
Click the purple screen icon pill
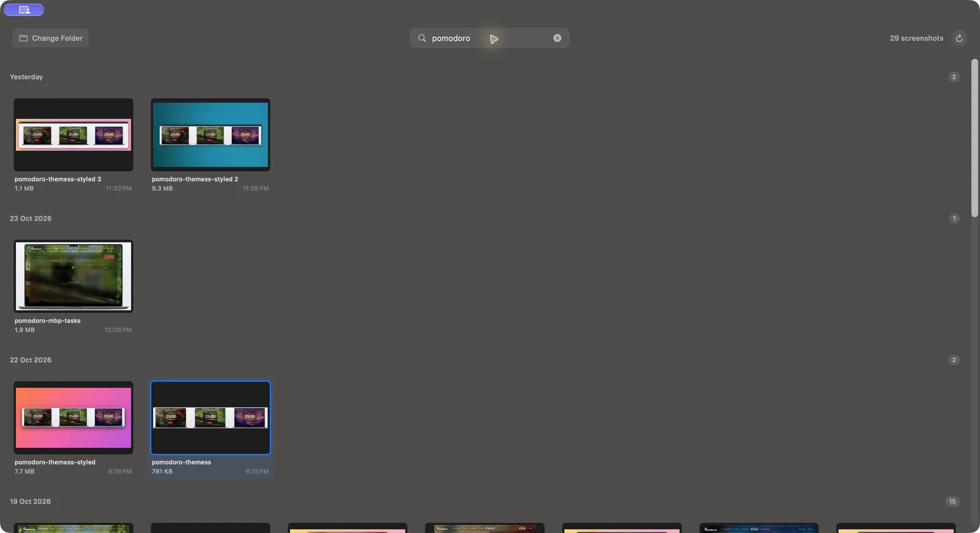coord(24,10)
